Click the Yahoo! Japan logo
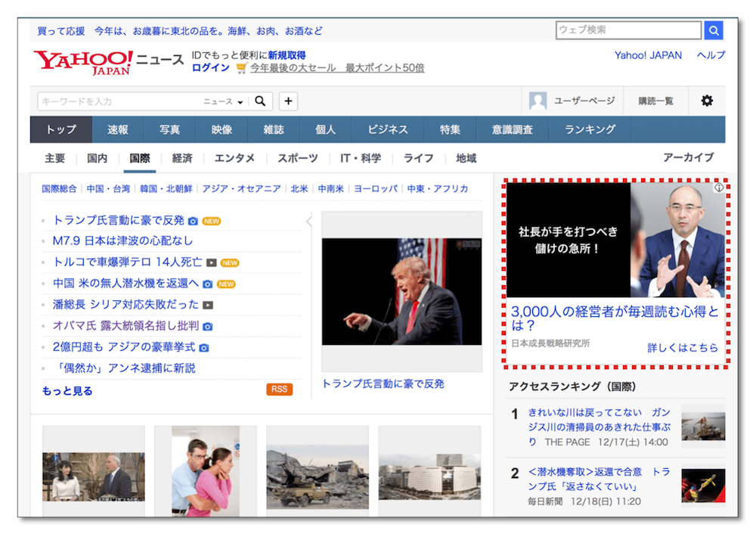This screenshot has height=534, width=756. (83, 61)
